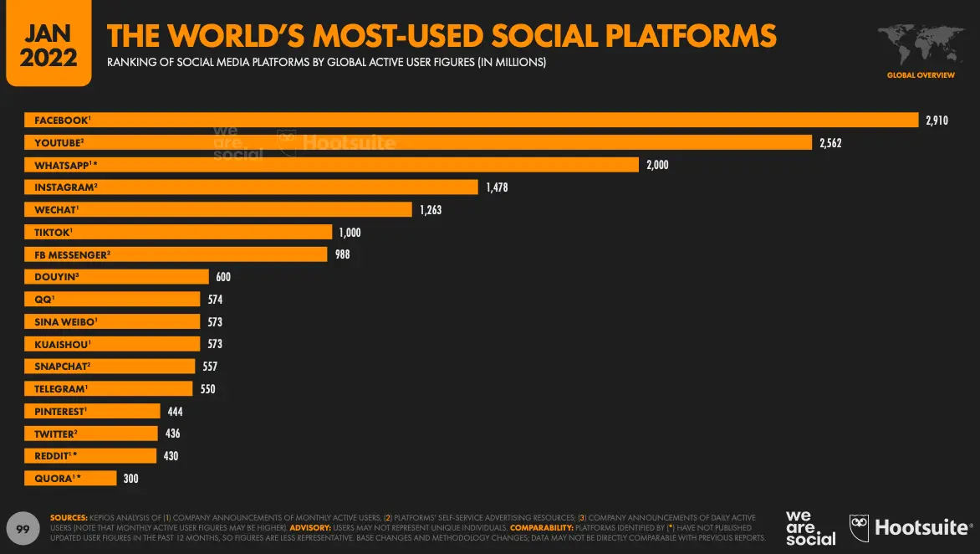Select the YouTube bar
Screen dimensions: 980x554
[x=418, y=143]
